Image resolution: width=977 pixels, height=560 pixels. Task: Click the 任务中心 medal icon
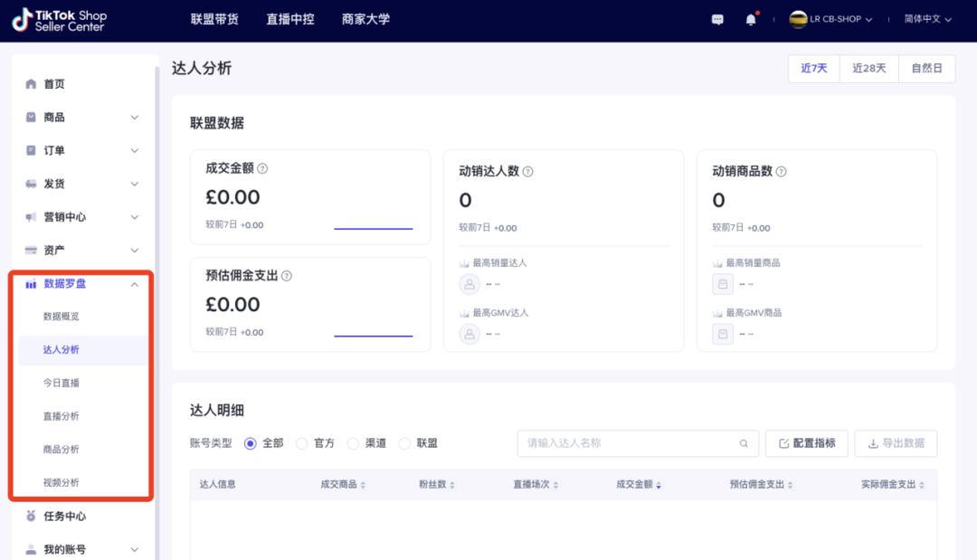point(31,516)
